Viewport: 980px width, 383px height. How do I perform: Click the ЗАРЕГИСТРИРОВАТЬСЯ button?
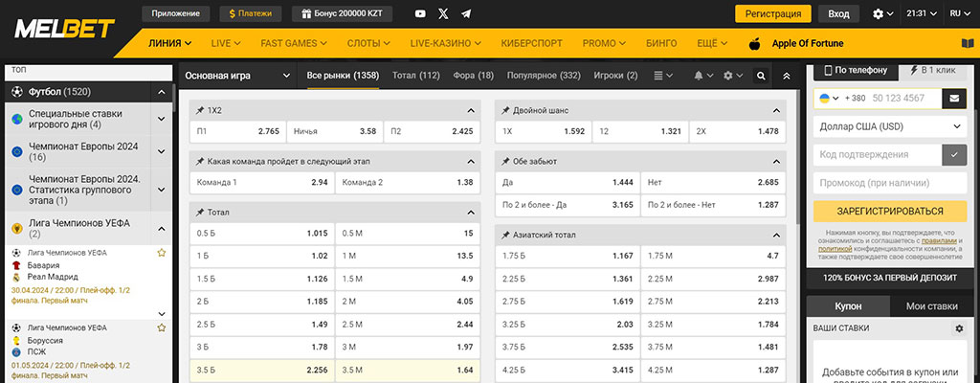tap(890, 211)
